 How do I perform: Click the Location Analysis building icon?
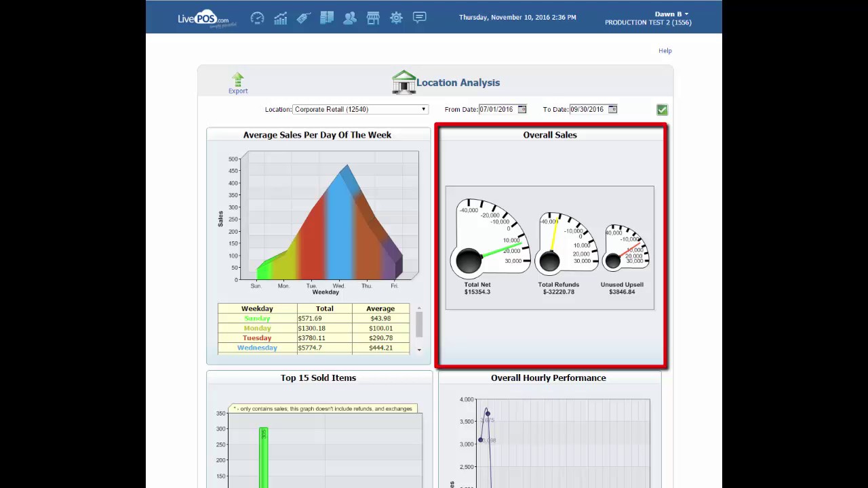[403, 82]
